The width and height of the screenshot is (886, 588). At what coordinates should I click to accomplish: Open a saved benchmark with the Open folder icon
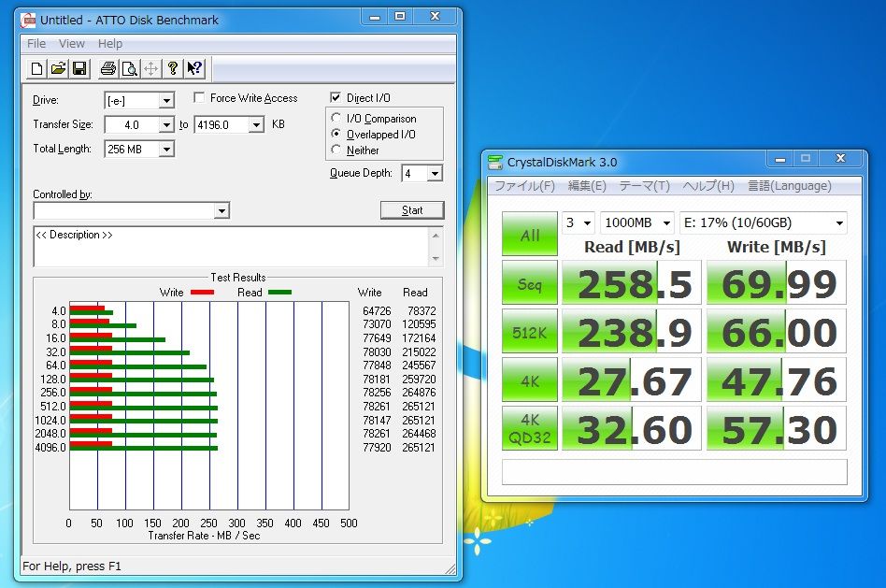(58, 69)
